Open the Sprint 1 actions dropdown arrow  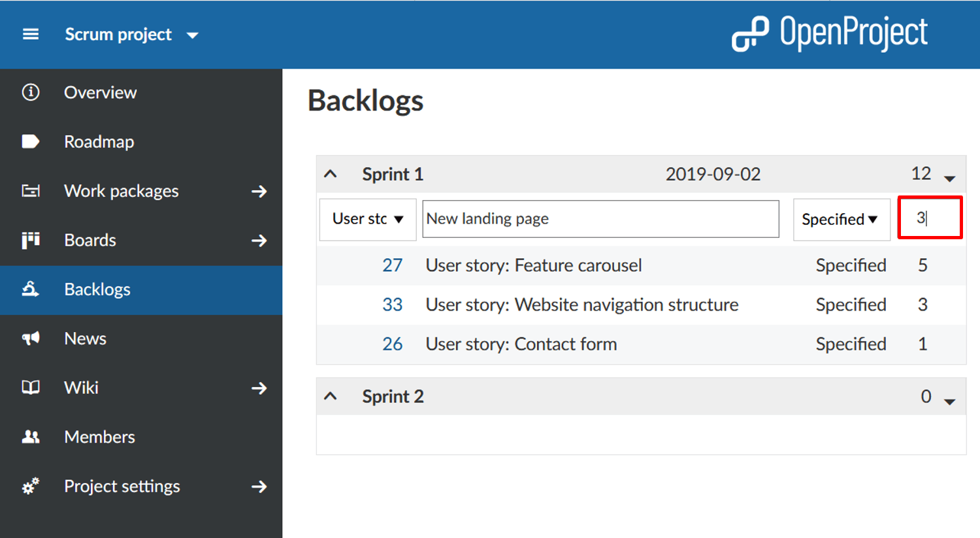pyautogui.click(x=949, y=177)
